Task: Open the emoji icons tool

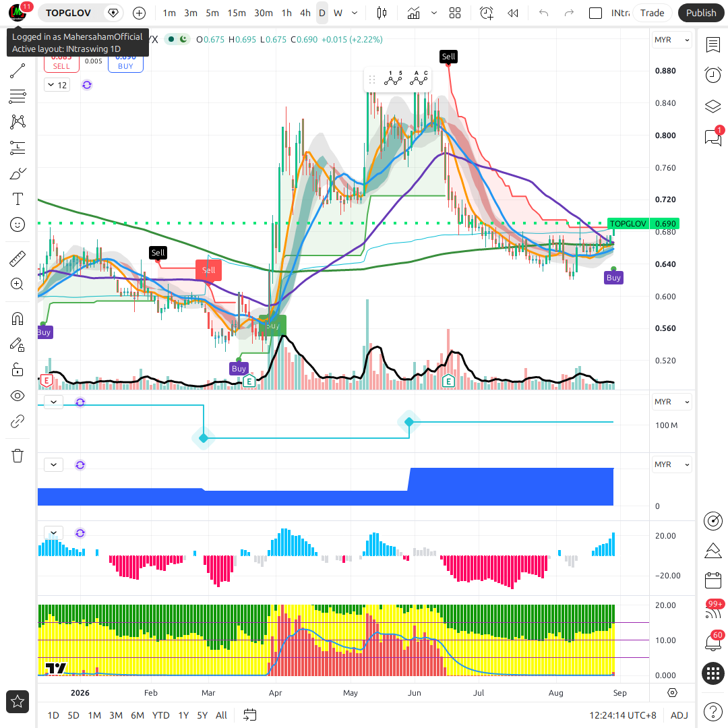Action: pos(18,224)
